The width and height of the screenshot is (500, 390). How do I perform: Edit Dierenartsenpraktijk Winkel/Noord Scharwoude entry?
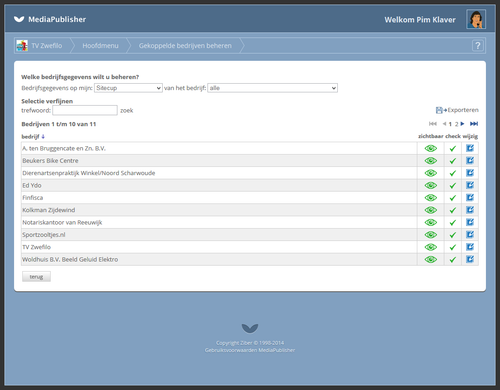tap(470, 173)
